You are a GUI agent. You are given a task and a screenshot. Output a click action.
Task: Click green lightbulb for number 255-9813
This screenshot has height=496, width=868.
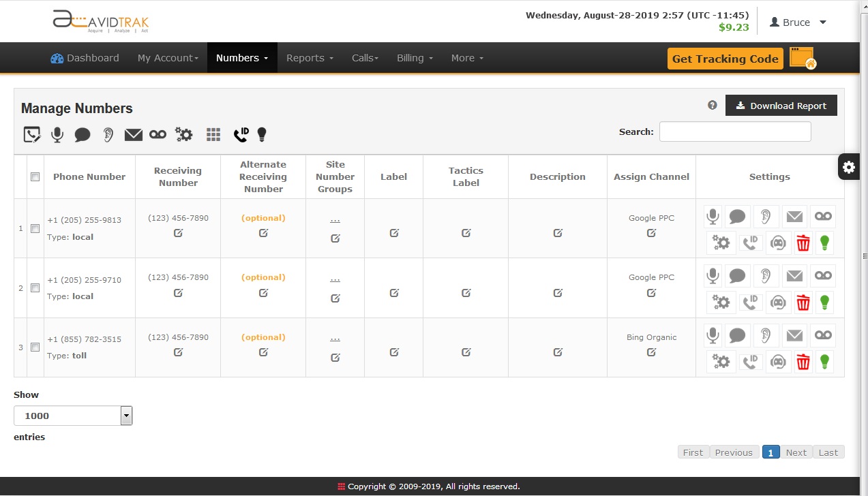click(825, 243)
